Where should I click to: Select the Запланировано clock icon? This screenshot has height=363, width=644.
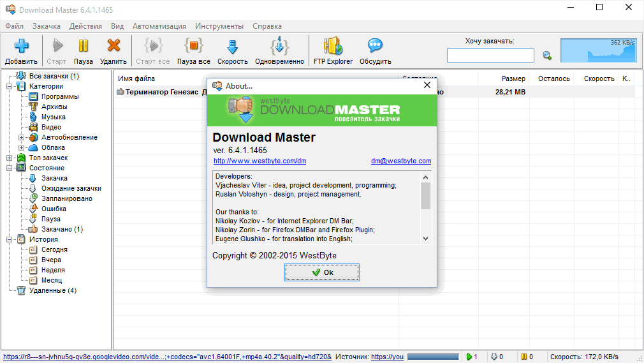pyautogui.click(x=33, y=198)
